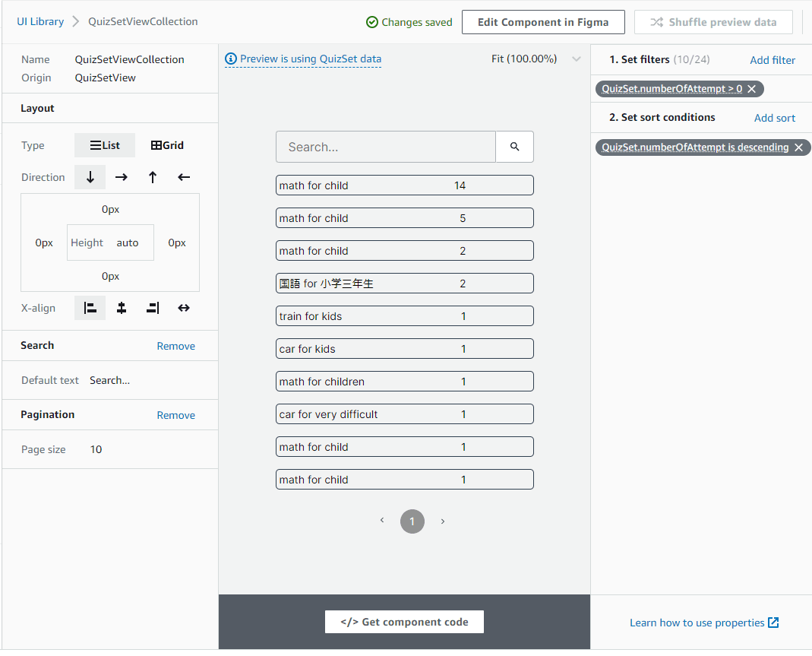Screen dimensions: 812x656
Task: Switch layout type to Grid
Action: pyautogui.click(x=167, y=145)
